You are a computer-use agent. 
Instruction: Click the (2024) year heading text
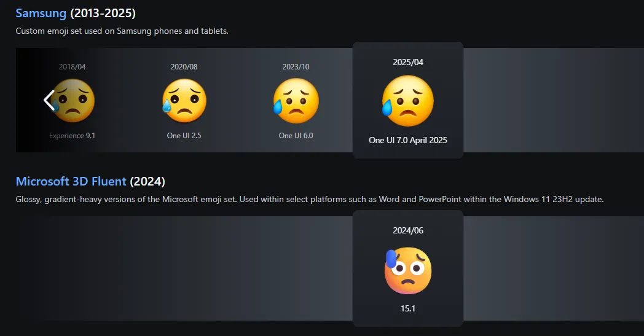click(x=147, y=181)
